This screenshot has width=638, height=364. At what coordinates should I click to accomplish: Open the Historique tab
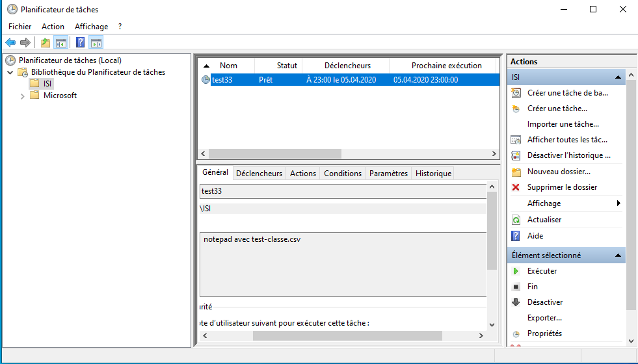click(x=433, y=174)
